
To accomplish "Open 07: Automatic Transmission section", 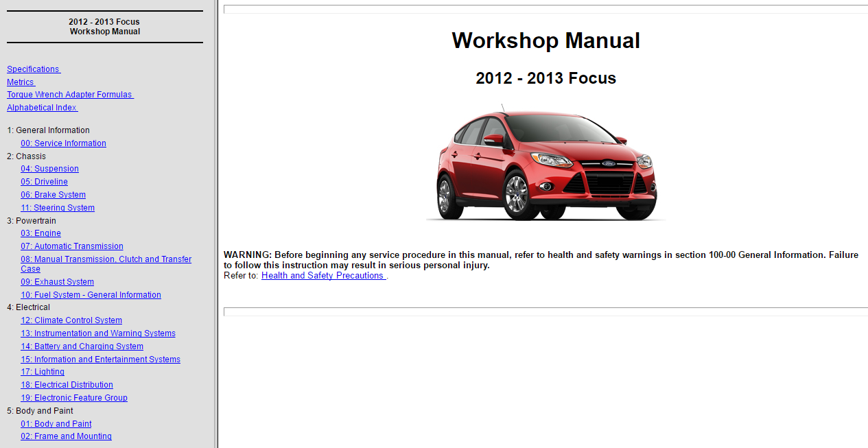I will point(72,246).
